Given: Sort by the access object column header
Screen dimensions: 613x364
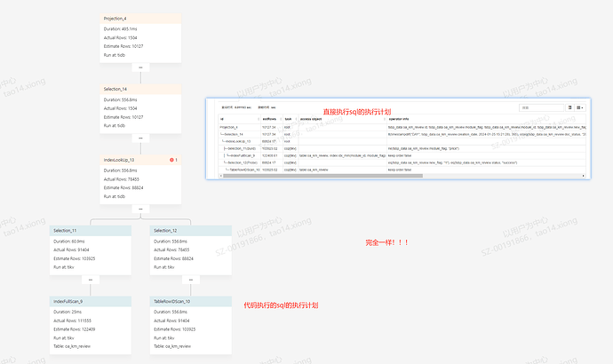Looking at the screenshot, I should click(342, 119).
